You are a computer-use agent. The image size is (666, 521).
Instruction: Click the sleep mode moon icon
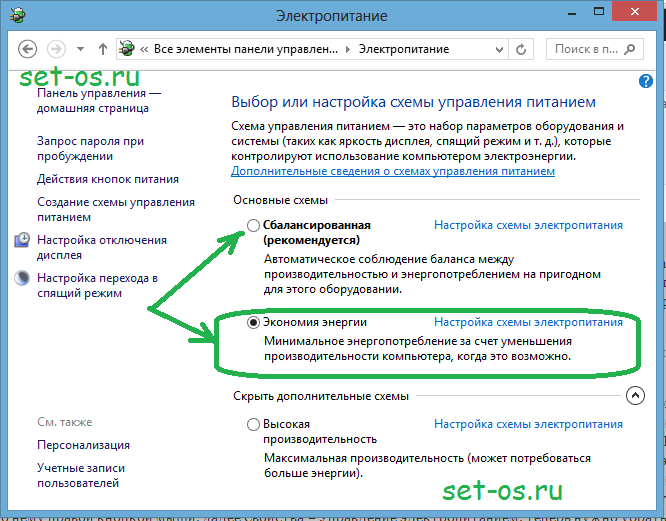pyautogui.click(x=22, y=277)
